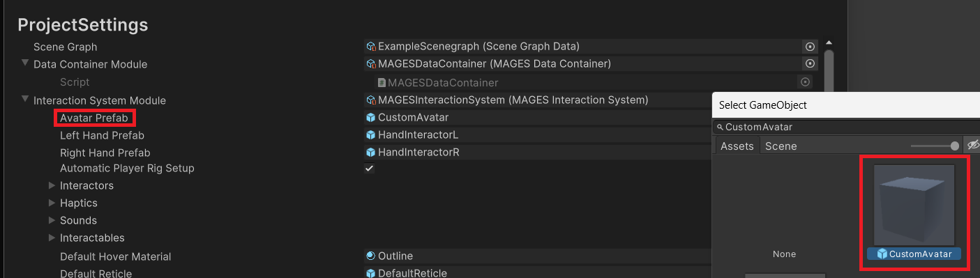Click the MAGESInteractionSystem asset icon
The width and height of the screenshot is (980, 278).
click(x=371, y=100)
